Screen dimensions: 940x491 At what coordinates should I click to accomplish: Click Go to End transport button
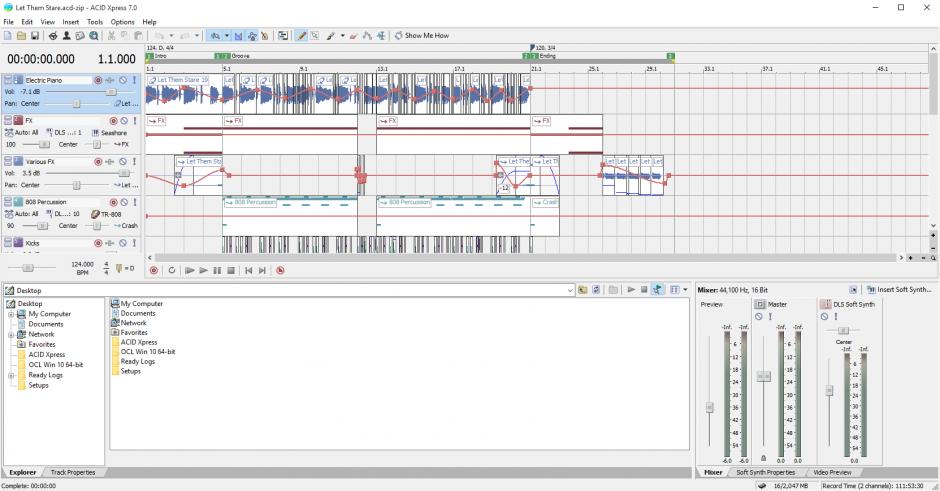coord(262,270)
